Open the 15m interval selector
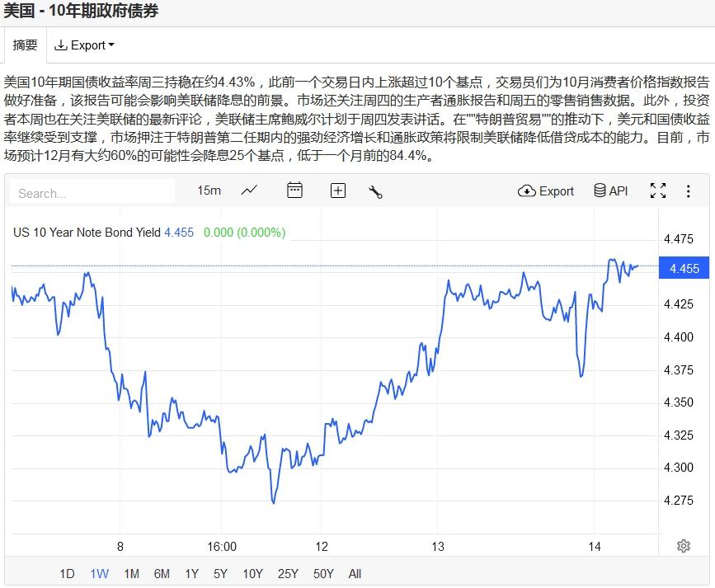Viewport: 715px width, 588px height. point(209,191)
